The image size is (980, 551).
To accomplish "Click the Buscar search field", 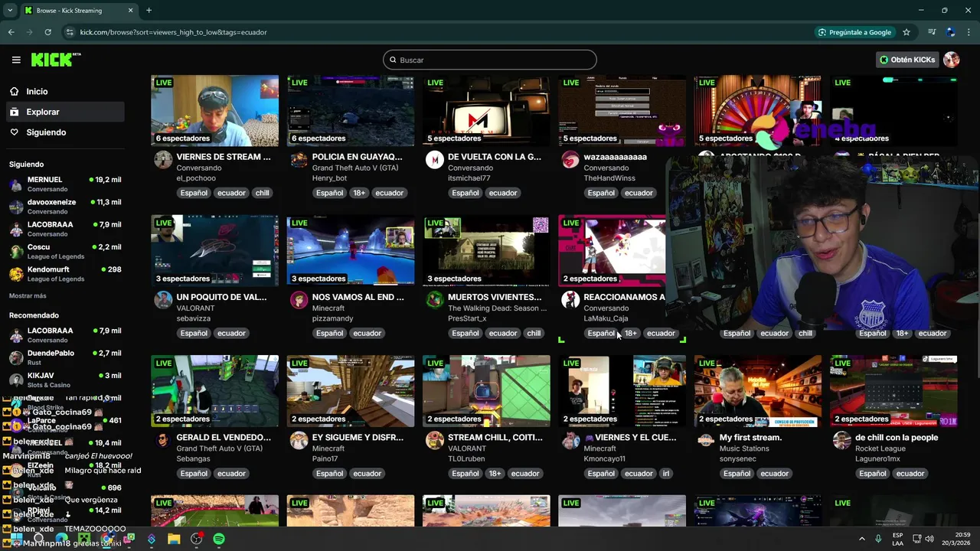I will coord(490,60).
